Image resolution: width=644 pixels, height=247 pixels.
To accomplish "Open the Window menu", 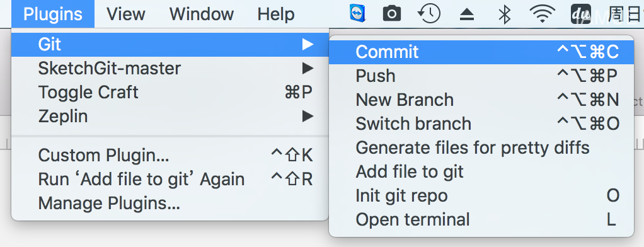I will tap(201, 14).
